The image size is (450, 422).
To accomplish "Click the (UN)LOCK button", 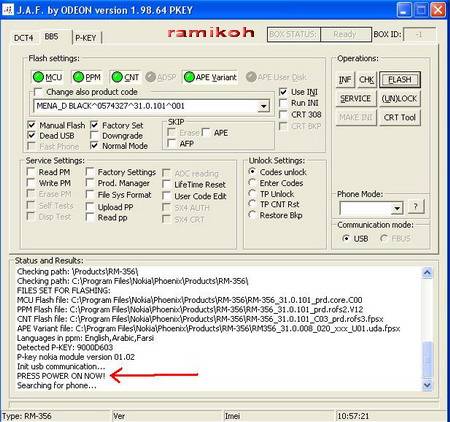I will 400,99.
